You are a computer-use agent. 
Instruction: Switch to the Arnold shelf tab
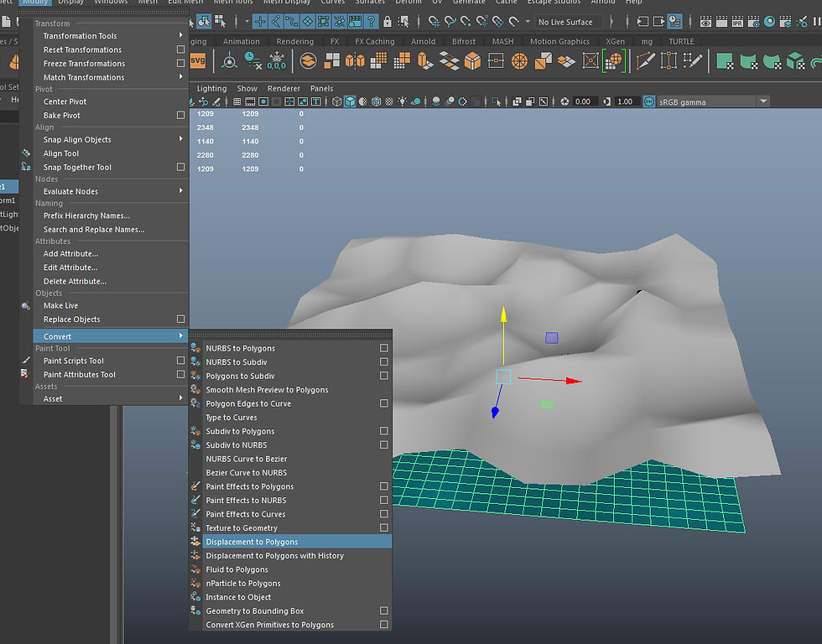pyautogui.click(x=423, y=41)
